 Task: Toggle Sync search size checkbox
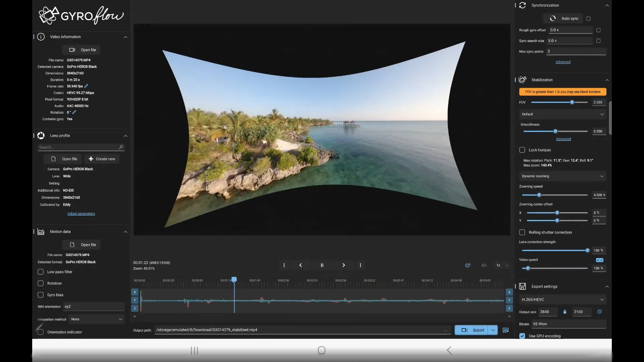tap(598, 41)
